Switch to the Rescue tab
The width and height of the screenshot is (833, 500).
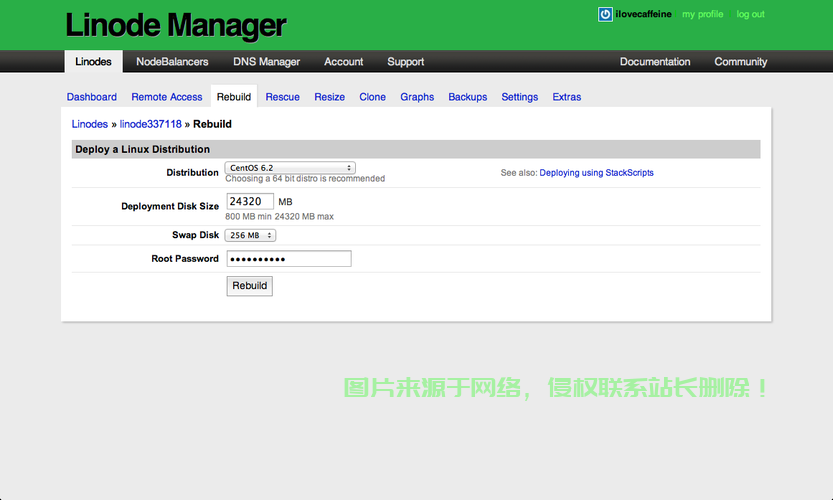pyautogui.click(x=283, y=97)
